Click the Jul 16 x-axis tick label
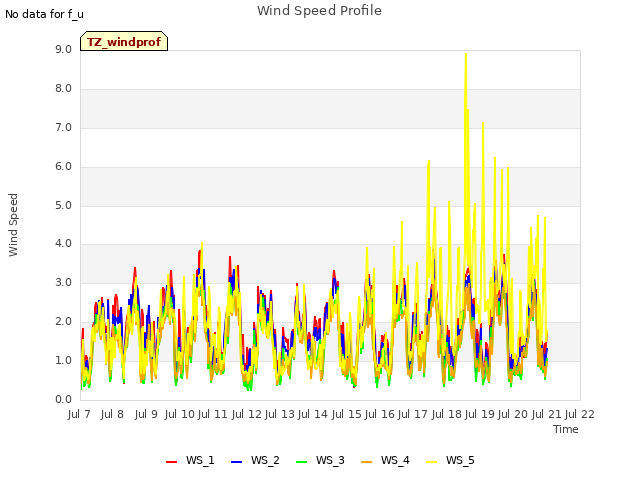The width and height of the screenshot is (640, 480). pyautogui.click(x=380, y=414)
